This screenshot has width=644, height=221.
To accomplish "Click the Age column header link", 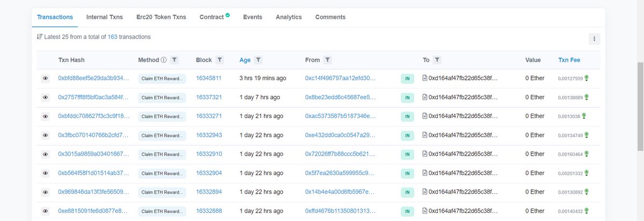I will (245, 60).
